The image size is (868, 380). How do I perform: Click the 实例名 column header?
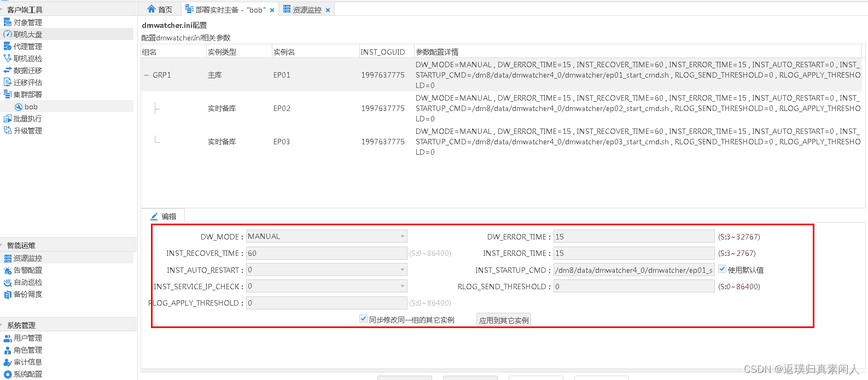click(316, 52)
